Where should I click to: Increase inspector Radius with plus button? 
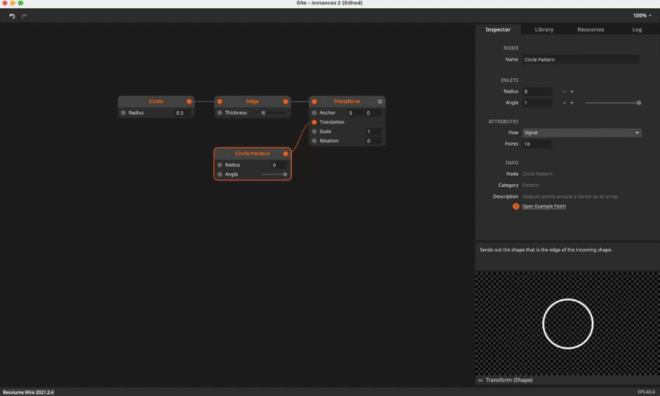tap(572, 91)
